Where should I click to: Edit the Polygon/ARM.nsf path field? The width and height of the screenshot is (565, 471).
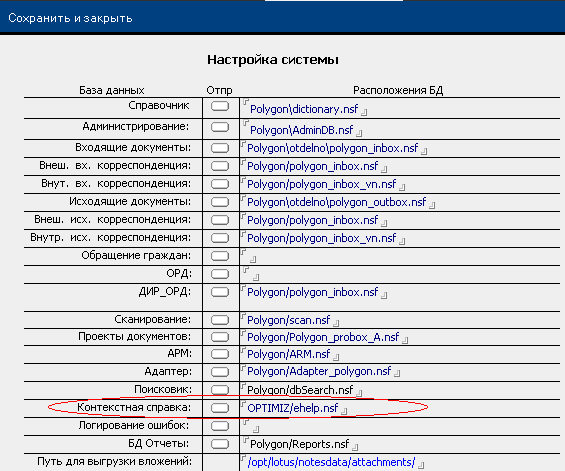[290, 355]
